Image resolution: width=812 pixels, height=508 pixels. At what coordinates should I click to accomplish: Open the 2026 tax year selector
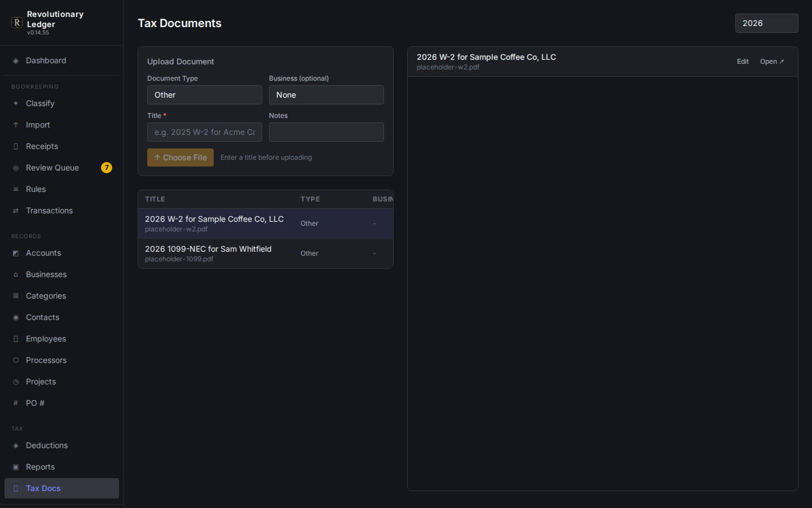click(x=767, y=23)
